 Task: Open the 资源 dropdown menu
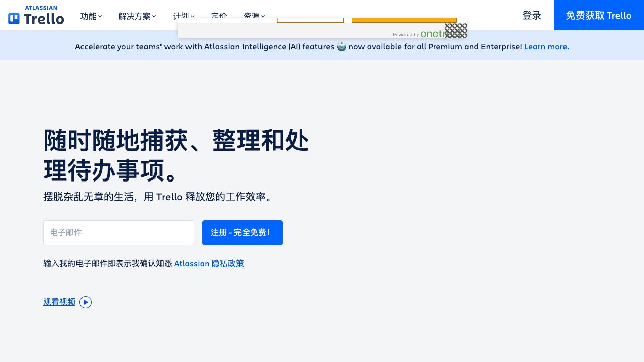[x=254, y=15]
